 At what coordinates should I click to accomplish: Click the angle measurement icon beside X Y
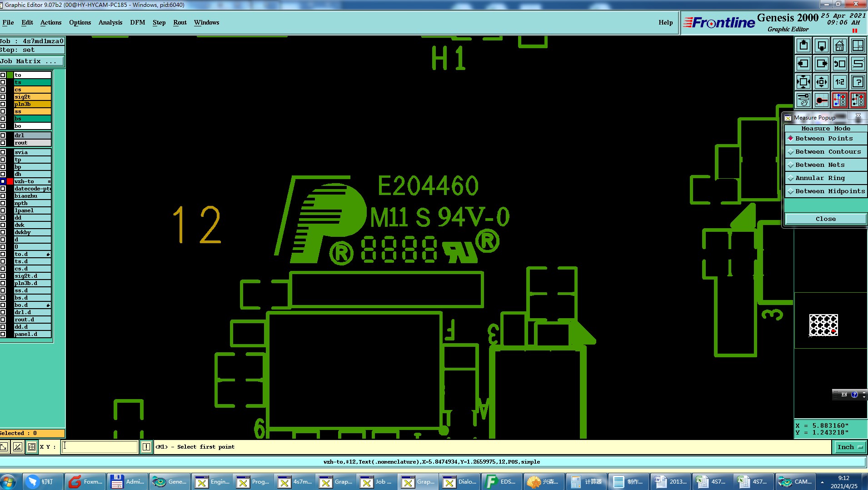coord(17,447)
